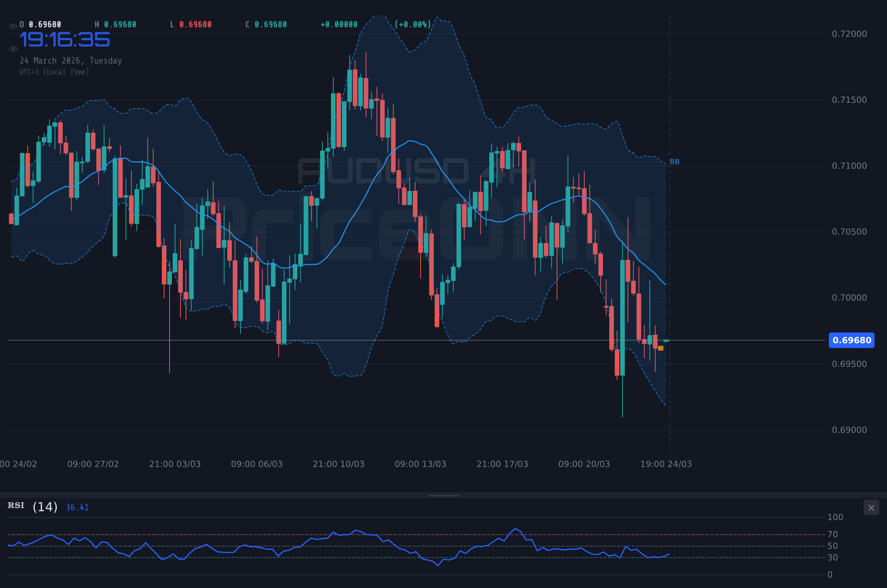Select the 19:00 24/03 time axis label
This screenshot has height=588, width=887.
coord(665,464)
